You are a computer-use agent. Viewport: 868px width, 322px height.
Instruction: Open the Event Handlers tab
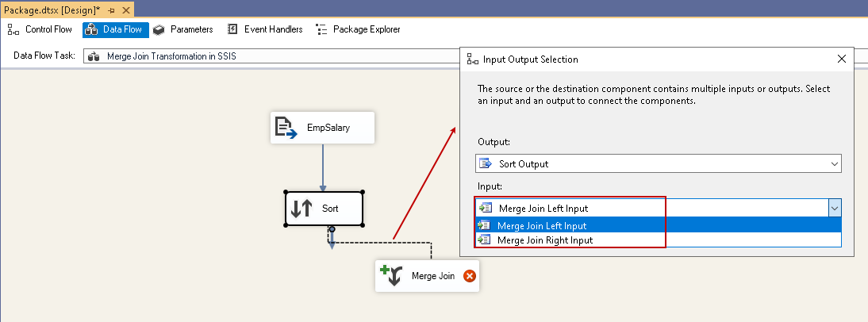coord(264,29)
